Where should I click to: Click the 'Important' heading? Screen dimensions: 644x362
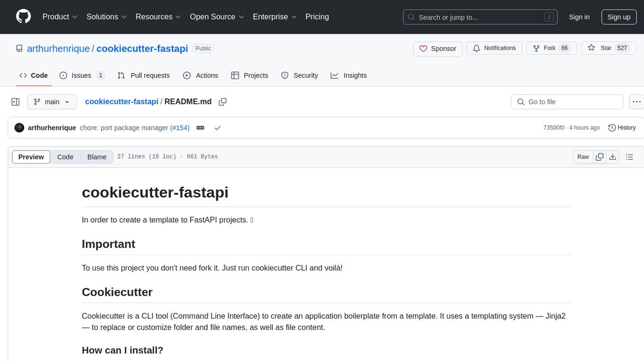(108, 244)
